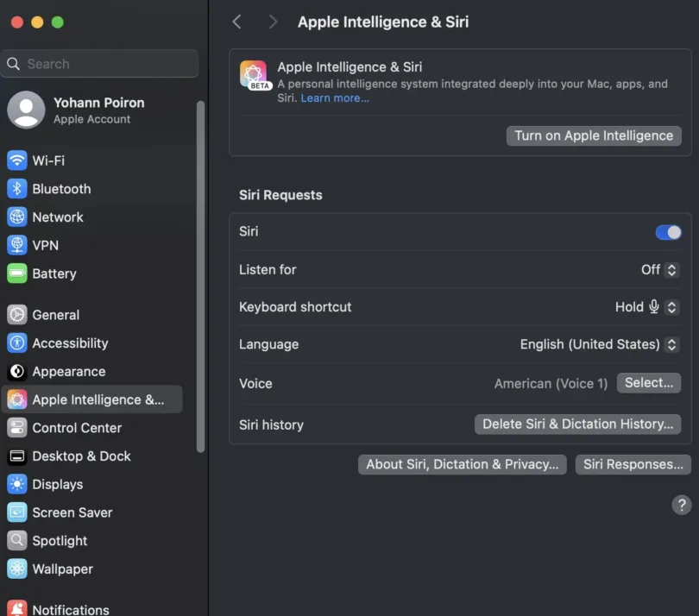
Task: Select the Control Center icon
Action: click(17, 428)
